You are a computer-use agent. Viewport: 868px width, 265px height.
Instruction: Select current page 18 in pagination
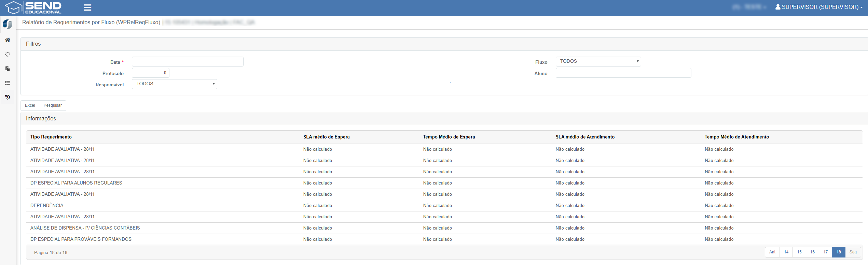pos(839,252)
